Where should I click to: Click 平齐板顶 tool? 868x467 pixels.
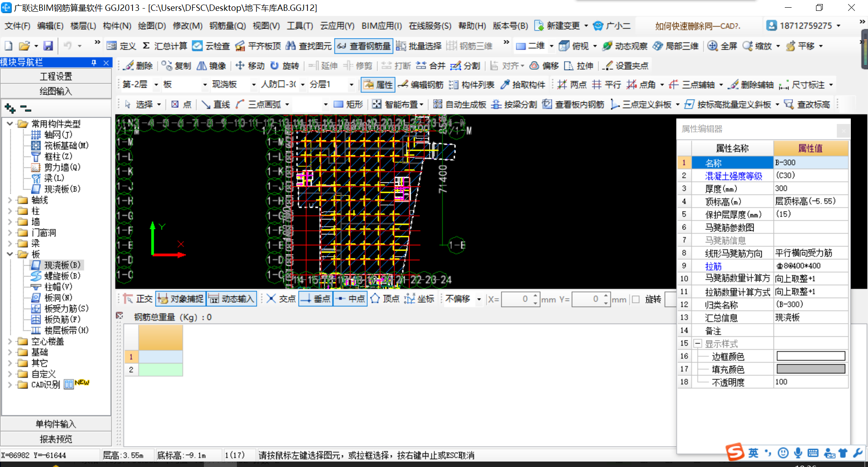[258, 46]
